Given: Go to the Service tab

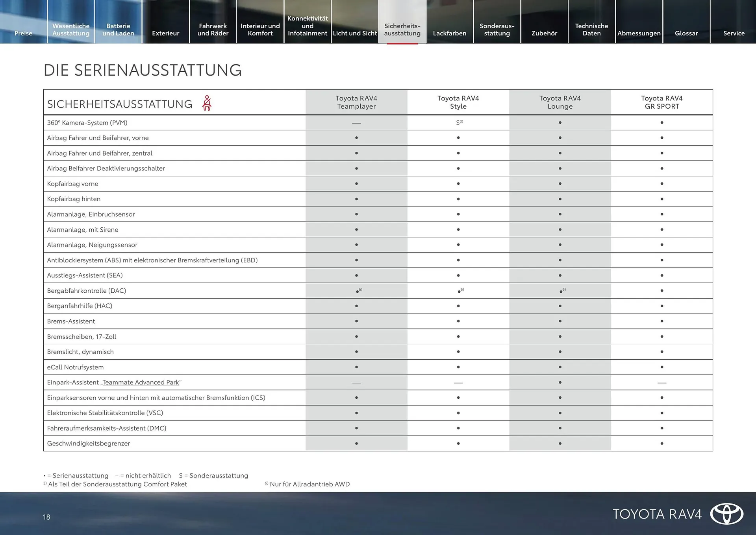Looking at the screenshot, I should pos(734,33).
